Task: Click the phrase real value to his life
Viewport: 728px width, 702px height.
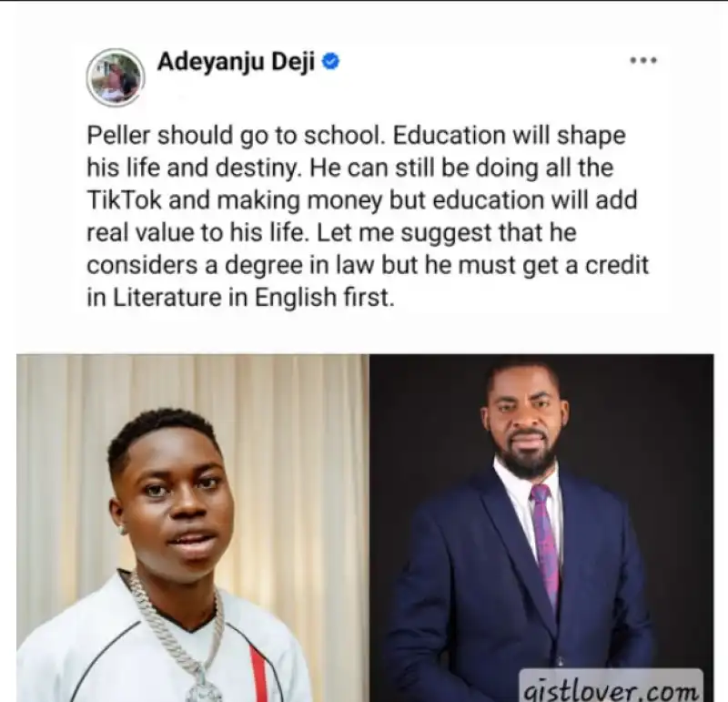Action: tap(197, 233)
